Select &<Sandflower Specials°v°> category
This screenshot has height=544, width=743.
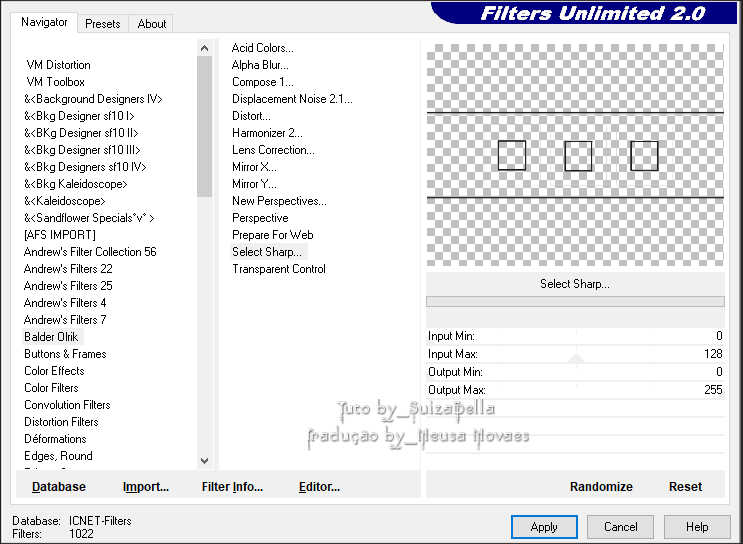(89, 218)
